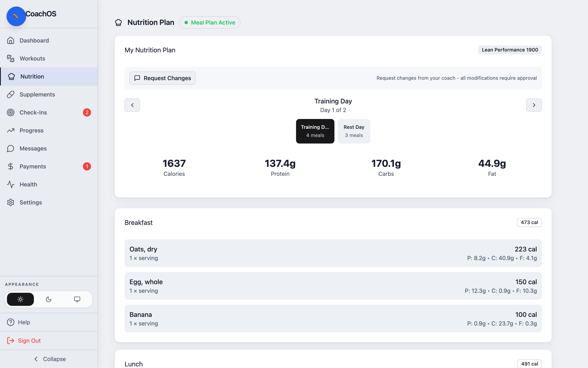Screen dimensions: 588x368
Task: Go to previous day with left chevron
Action: pyautogui.click(x=132, y=105)
